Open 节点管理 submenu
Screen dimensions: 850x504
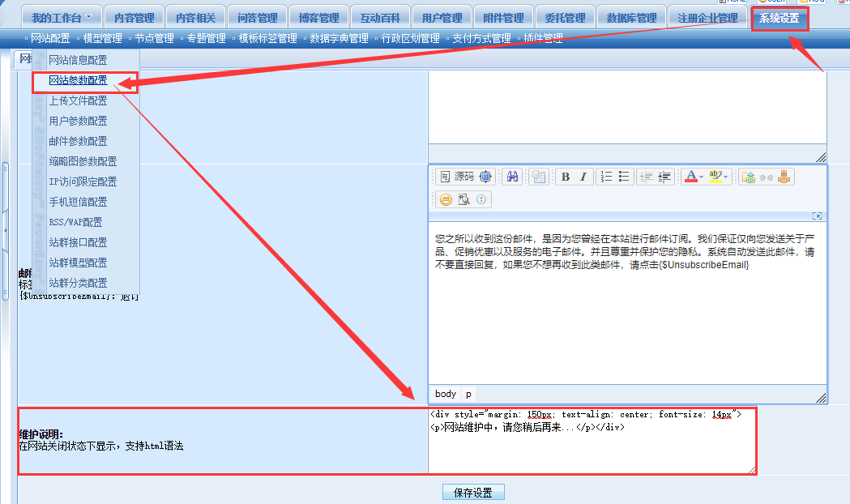click(154, 38)
